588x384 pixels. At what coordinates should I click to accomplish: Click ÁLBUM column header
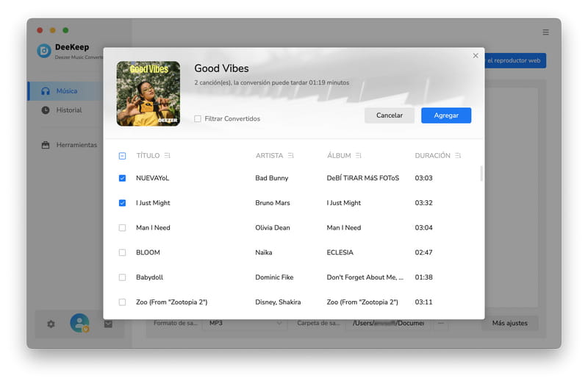[x=339, y=155]
